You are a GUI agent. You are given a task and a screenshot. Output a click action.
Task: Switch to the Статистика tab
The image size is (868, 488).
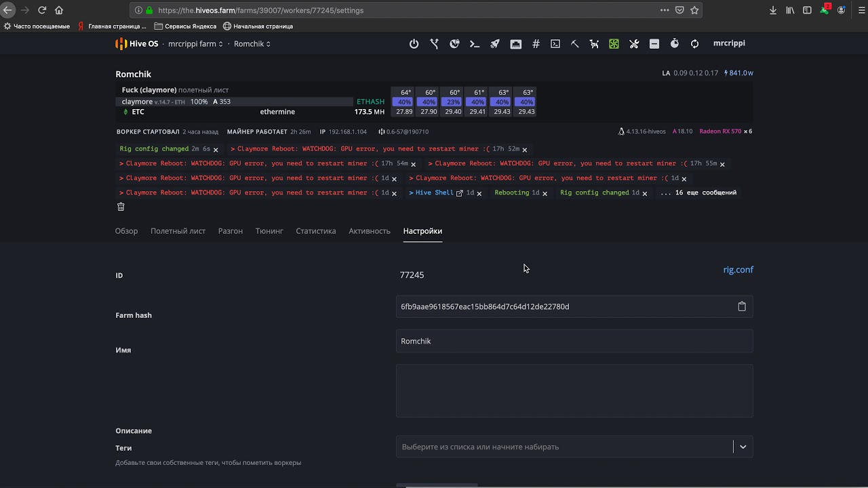click(x=316, y=231)
